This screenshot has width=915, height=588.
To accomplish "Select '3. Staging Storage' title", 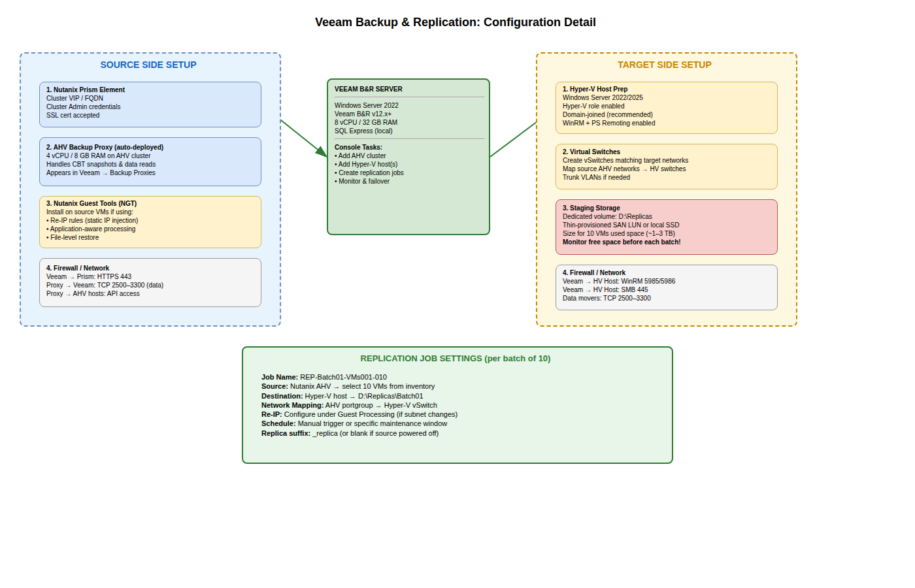I will coord(591,208).
